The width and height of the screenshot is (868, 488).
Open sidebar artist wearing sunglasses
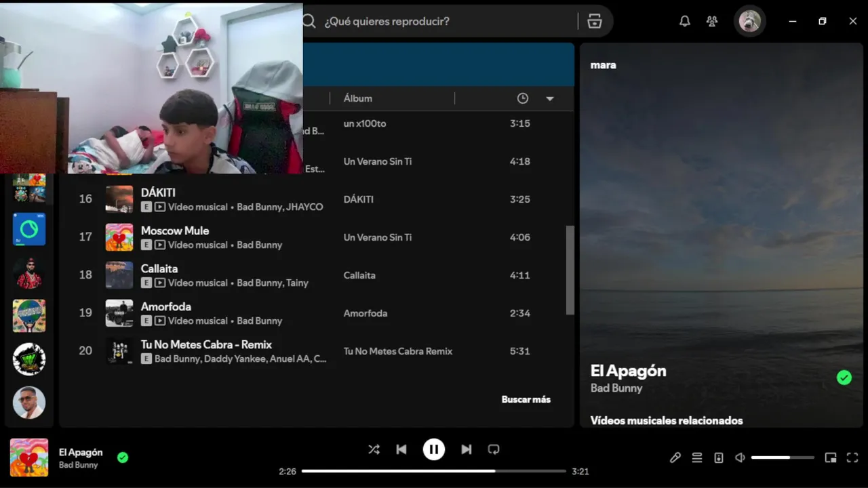pyautogui.click(x=29, y=403)
